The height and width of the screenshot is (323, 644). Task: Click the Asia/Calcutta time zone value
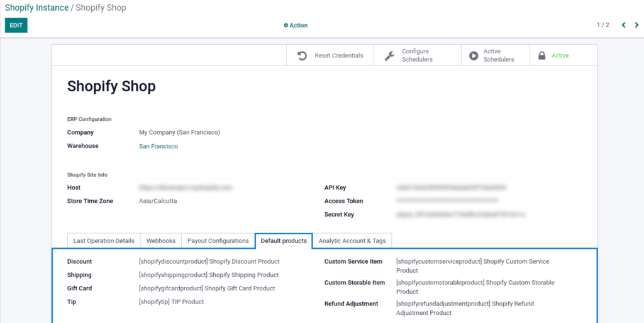[x=158, y=201]
